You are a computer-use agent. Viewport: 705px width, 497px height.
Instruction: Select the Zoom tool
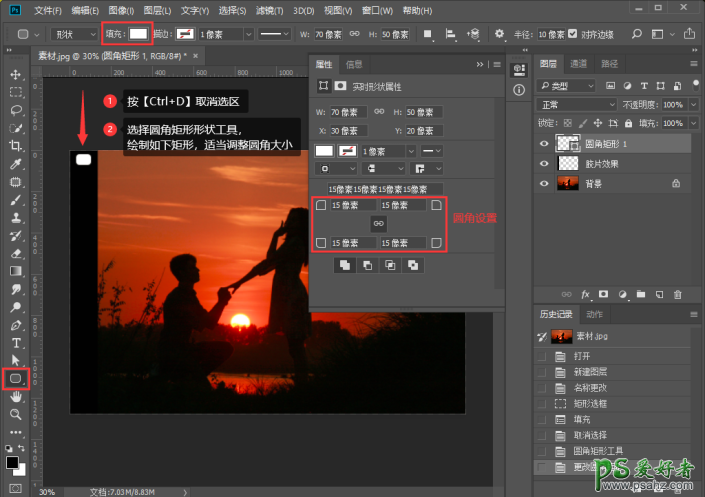pyautogui.click(x=16, y=414)
